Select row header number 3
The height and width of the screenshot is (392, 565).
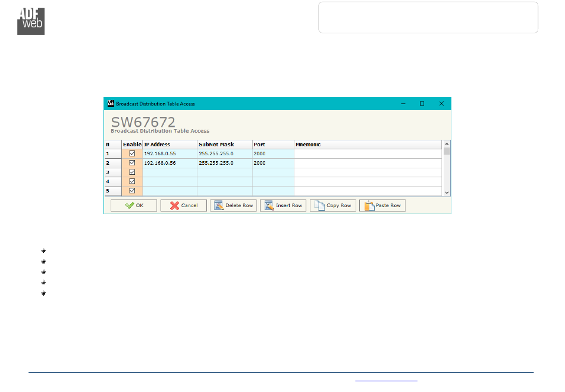point(113,173)
